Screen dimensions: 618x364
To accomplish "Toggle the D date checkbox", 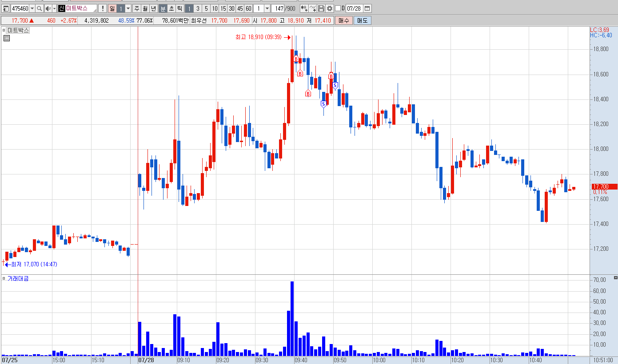I will pos(338,8).
